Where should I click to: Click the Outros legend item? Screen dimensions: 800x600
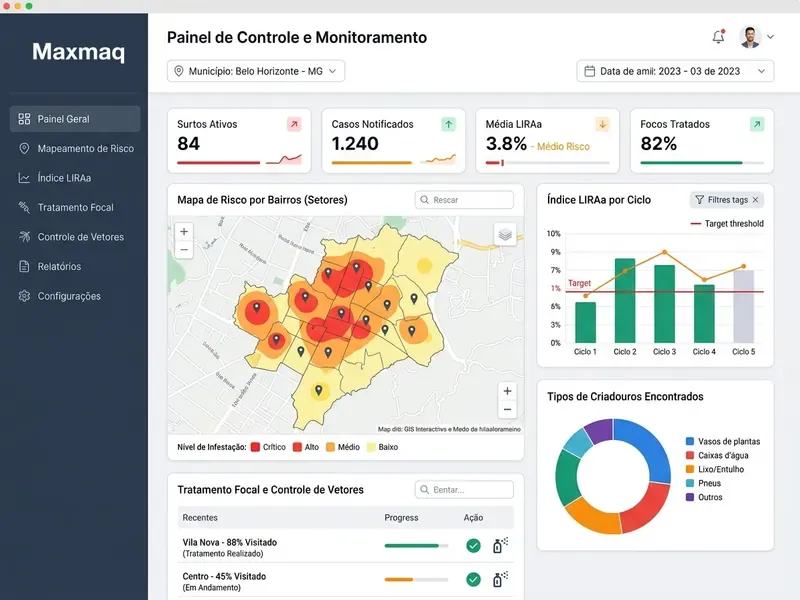click(704, 497)
